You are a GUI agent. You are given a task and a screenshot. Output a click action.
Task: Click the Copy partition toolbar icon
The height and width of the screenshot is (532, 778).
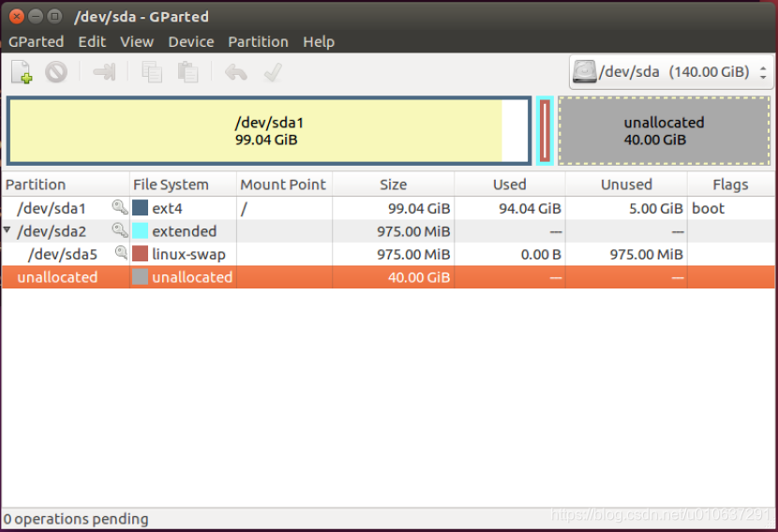[151, 72]
